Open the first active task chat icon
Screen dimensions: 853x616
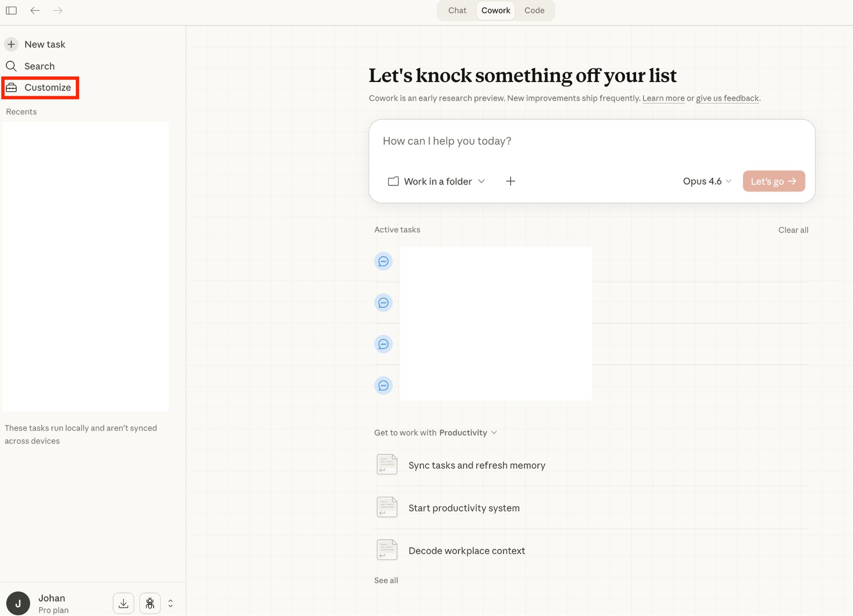tap(383, 261)
